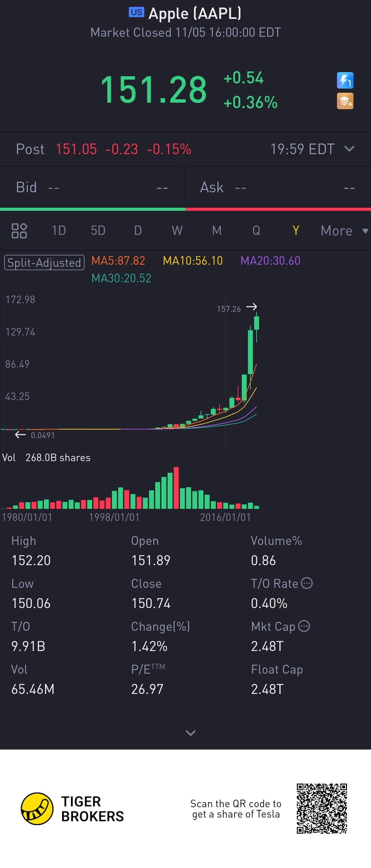Tap the 151.28 last price
The width and height of the screenshot is (371, 868).
pyautogui.click(x=154, y=90)
